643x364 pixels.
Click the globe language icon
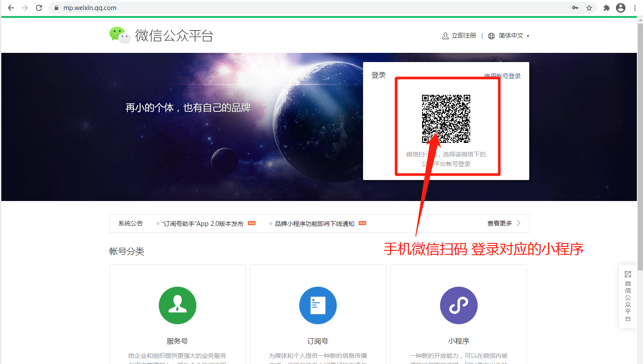pyautogui.click(x=491, y=36)
